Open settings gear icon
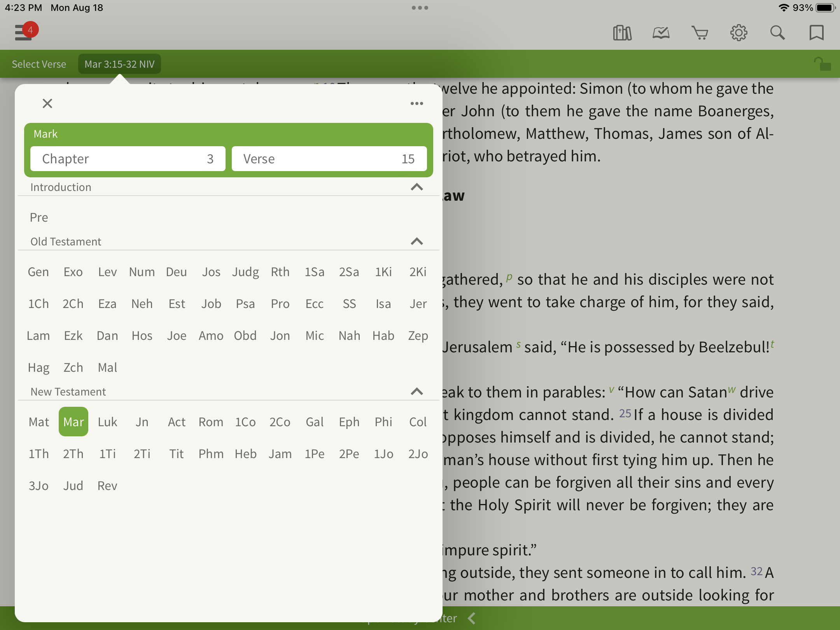This screenshot has width=840, height=630. pyautogui.click(x=739, y=33)
